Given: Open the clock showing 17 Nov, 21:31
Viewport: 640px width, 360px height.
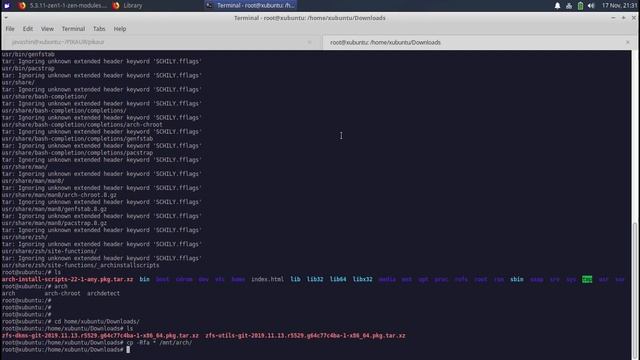Looking at the screenshot, I should (619, 5).
